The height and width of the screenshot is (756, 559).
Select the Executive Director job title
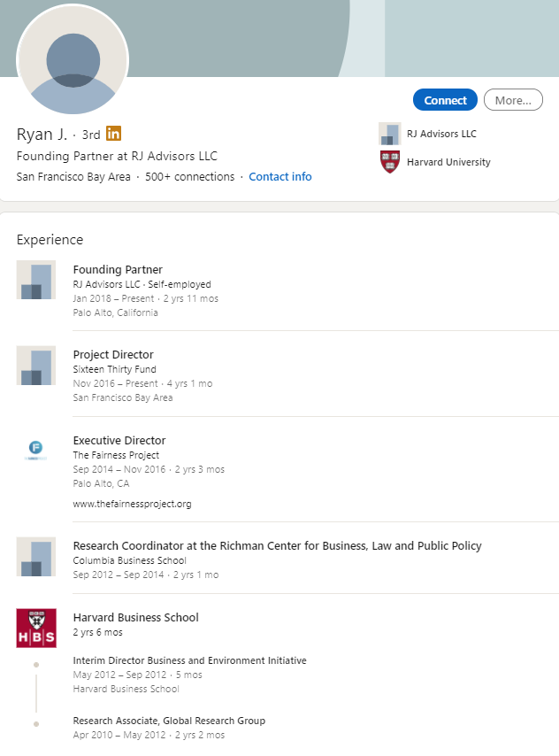pyautogui.click(x=119, y=441)
